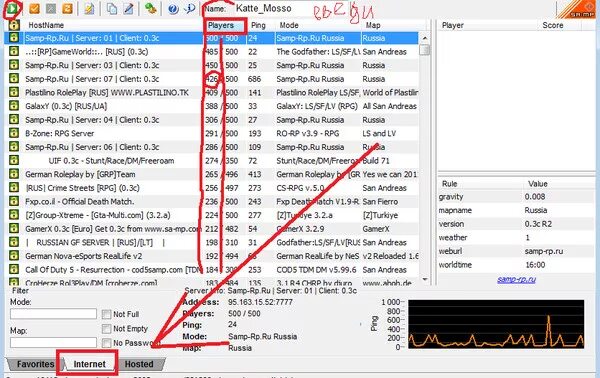
Task: Click lock icon of [Z]Group-Xtreme row
Action: (x=14, y=215)
